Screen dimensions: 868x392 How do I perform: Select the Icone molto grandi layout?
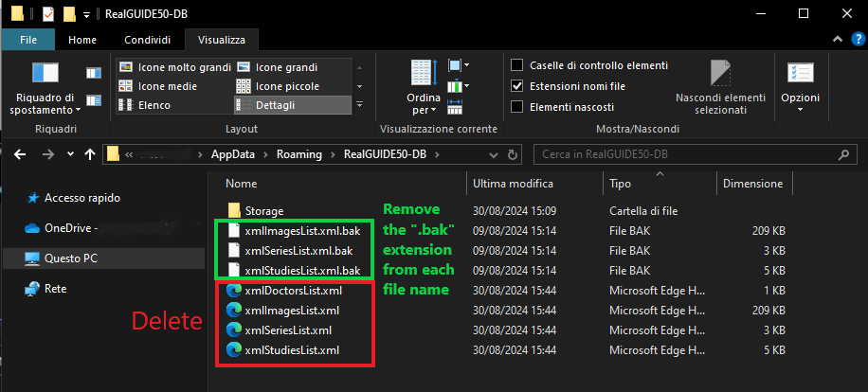click(175, 67)
